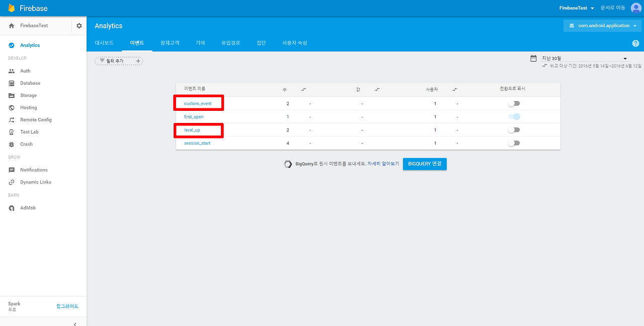Image resolution: width=644 pixels, height=326 pixels.
Task: Click 문서로 이동 docs link
Action: point(613,8)
